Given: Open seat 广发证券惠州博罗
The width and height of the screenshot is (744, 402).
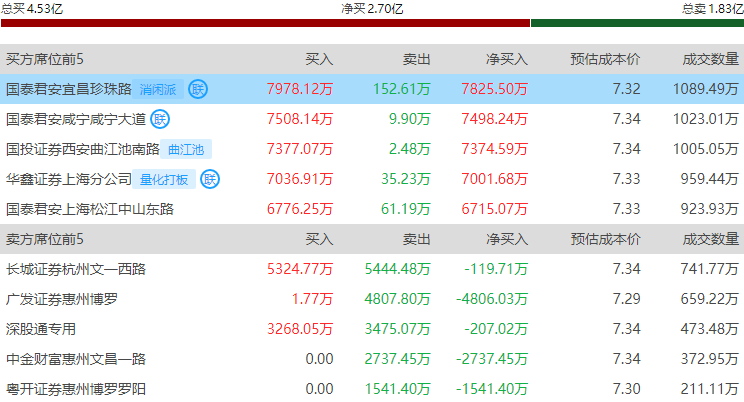Looking at the screenshot, I should [x=62, y=299].
